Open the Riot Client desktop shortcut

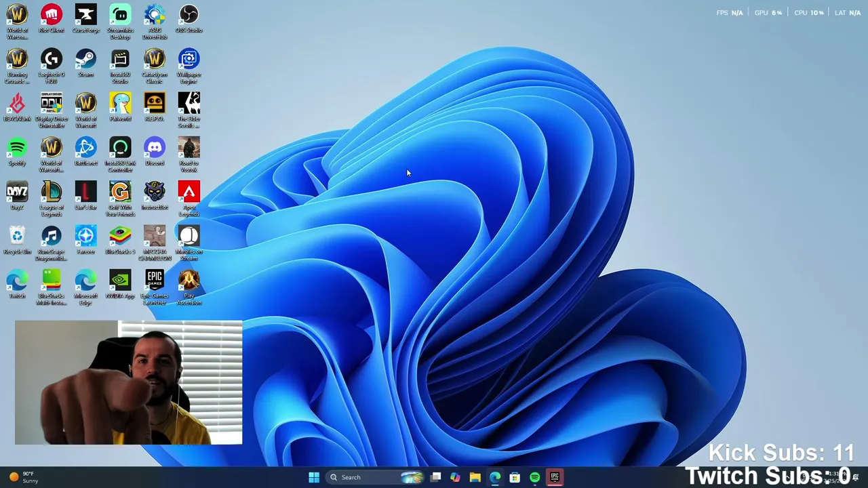point(52,19)
